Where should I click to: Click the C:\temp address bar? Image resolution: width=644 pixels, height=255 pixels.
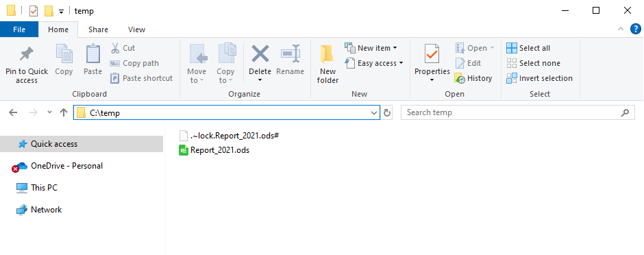(x=227, y=112)
